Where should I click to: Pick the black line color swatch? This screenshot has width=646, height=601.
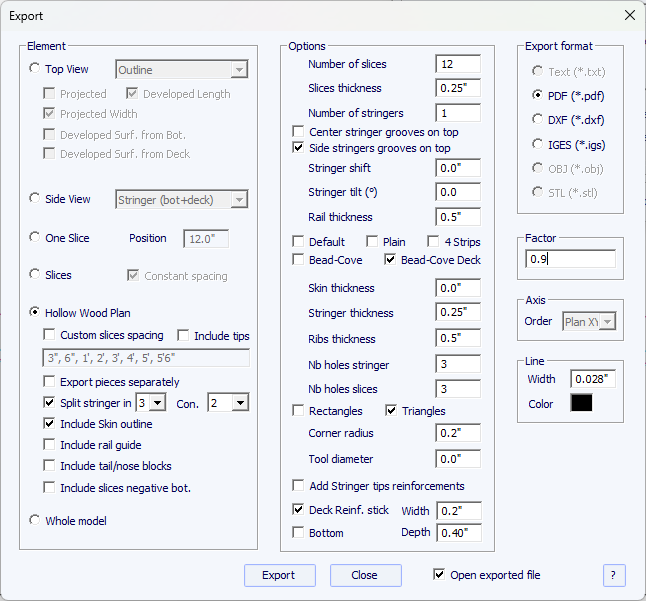581,403
